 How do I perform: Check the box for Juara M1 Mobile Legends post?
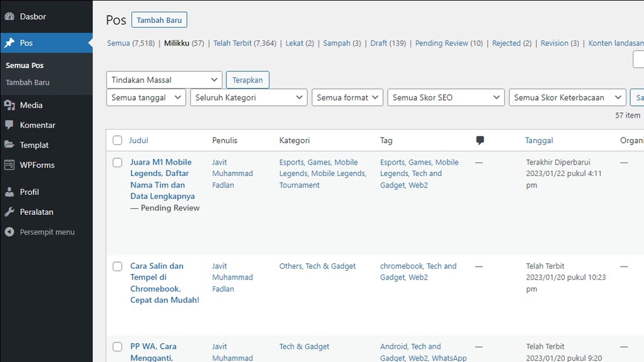tap(117, 163)
